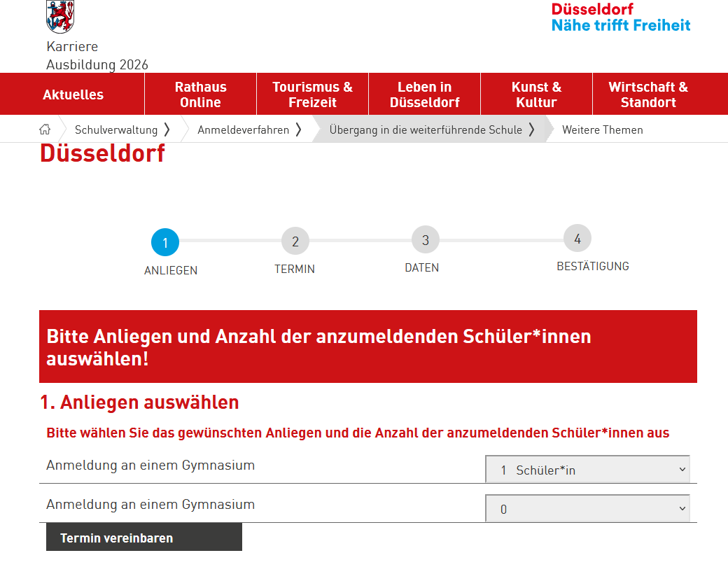Open the Kunst & Kultur menu
Image resolution: width=728 pixels, height=567 pixels.
[x=536, y=94]
